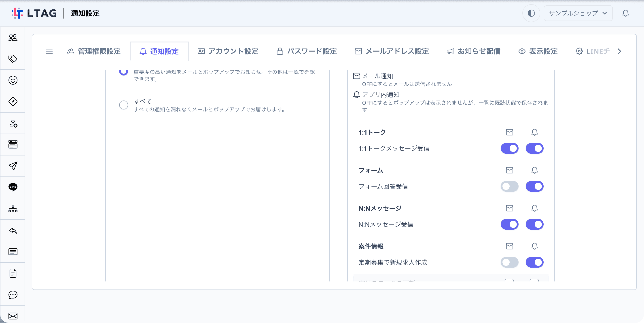Open the tags sidebar icon
This screenshot has width=644, height=323.
(x=13, y=59)
